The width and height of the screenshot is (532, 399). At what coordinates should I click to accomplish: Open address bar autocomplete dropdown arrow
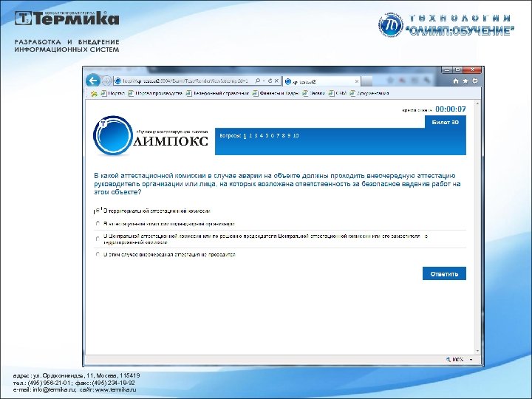tap(264, 81)
